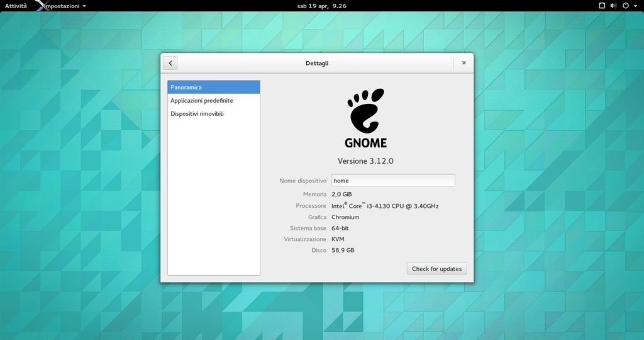Click the Nome dispositivo text field
The image size is (644, 340).
(392, 181)
